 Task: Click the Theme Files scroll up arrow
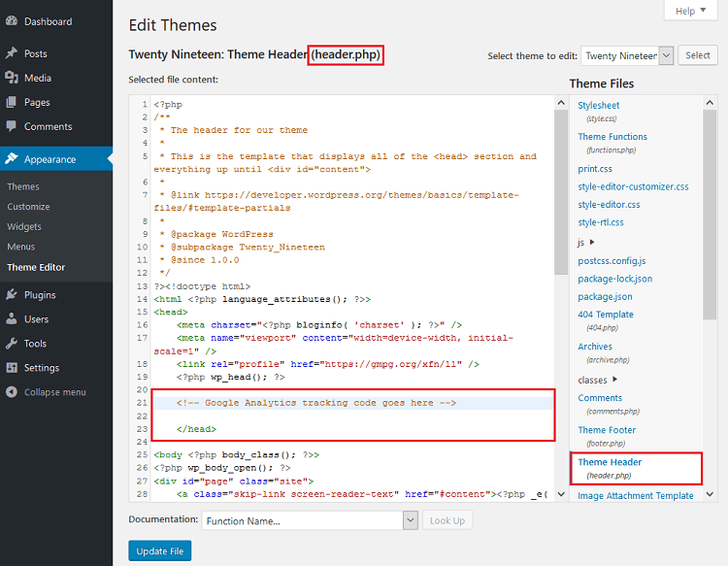[710, 103]
